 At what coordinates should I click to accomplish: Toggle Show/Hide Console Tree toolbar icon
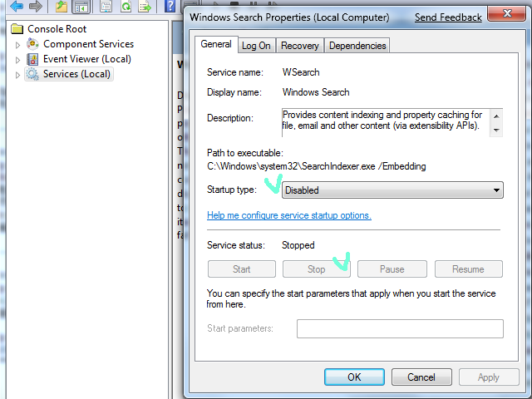point(81,6)
